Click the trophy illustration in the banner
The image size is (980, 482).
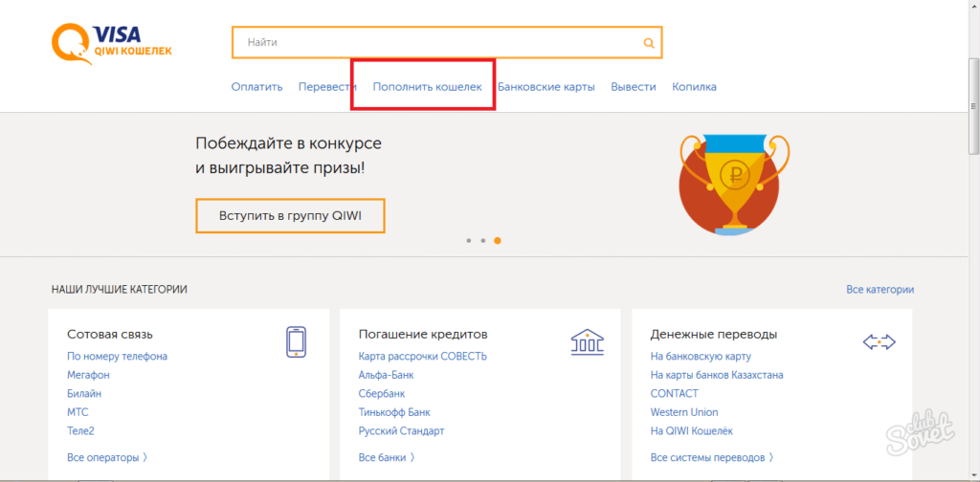point(734,186)
